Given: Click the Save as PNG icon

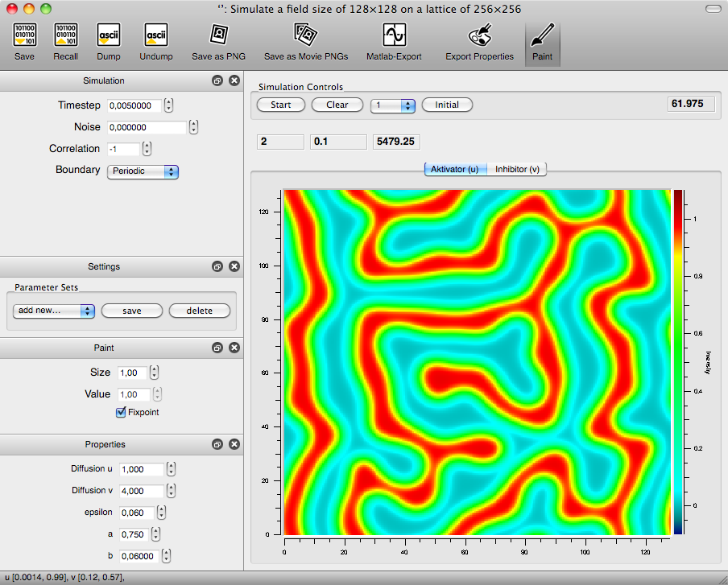Looking at the screenshot, I should 218,36.
